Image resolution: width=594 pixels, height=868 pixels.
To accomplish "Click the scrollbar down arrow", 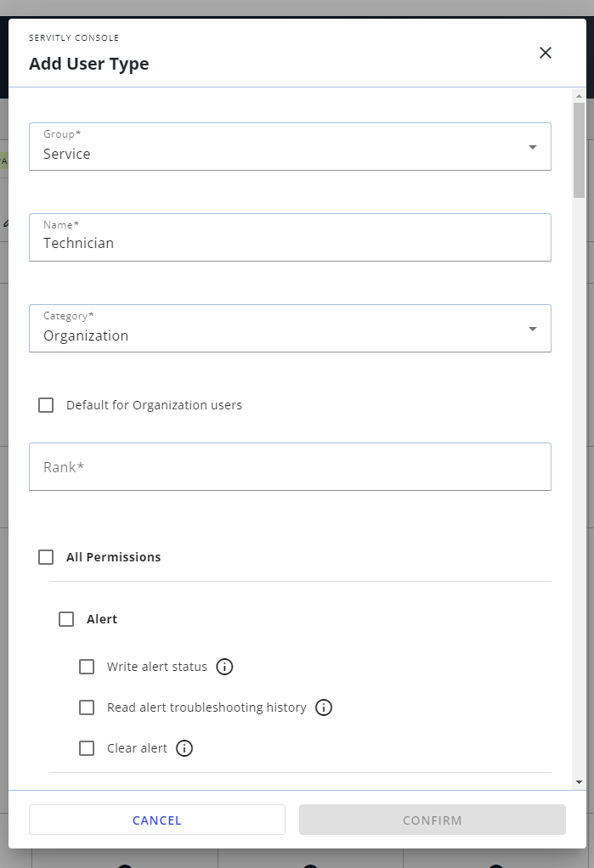I will 579,781.
